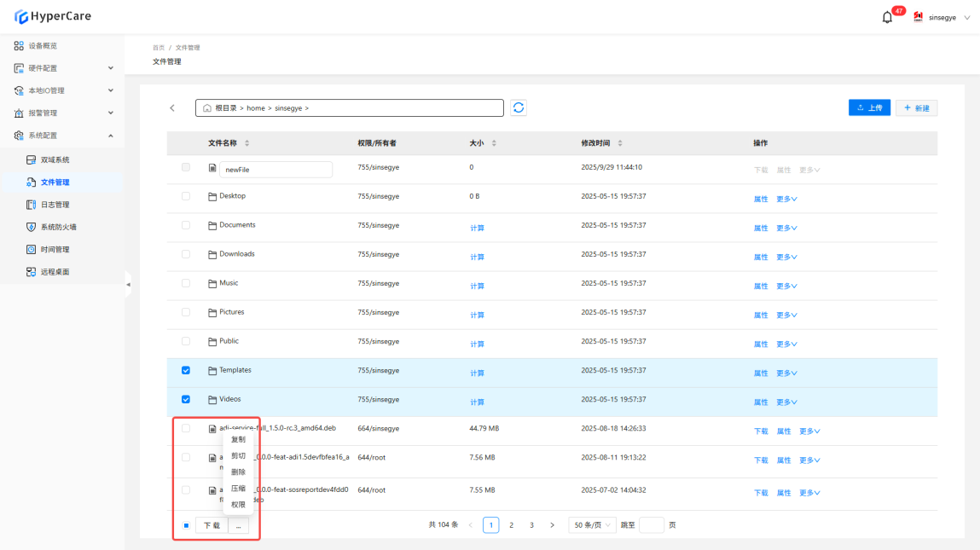Viewport: 980px width, 550px height.
Task: Click the 上传 button
Action: tap(869, 108)
